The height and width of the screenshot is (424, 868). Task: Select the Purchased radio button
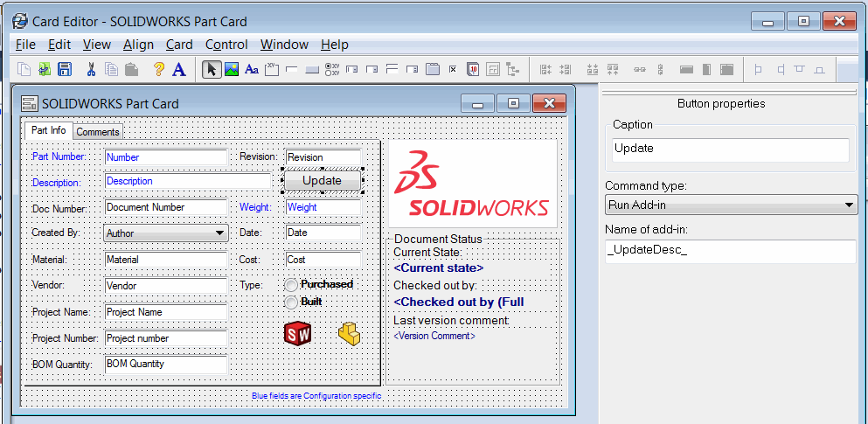pos(291,284)
